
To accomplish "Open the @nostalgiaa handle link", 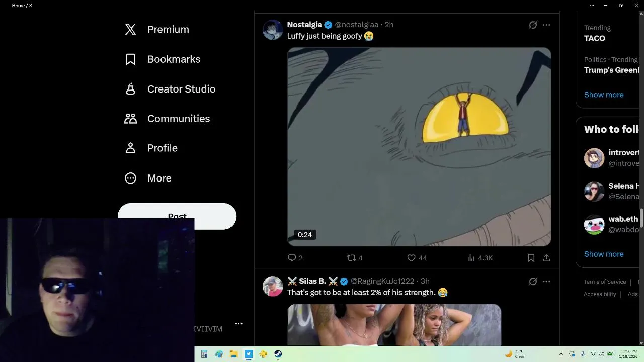I will (356, 25).
